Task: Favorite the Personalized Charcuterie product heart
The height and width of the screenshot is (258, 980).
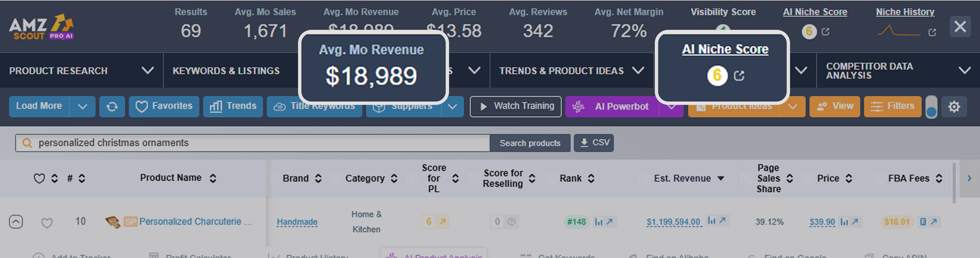Action: [x=47, y=223]
